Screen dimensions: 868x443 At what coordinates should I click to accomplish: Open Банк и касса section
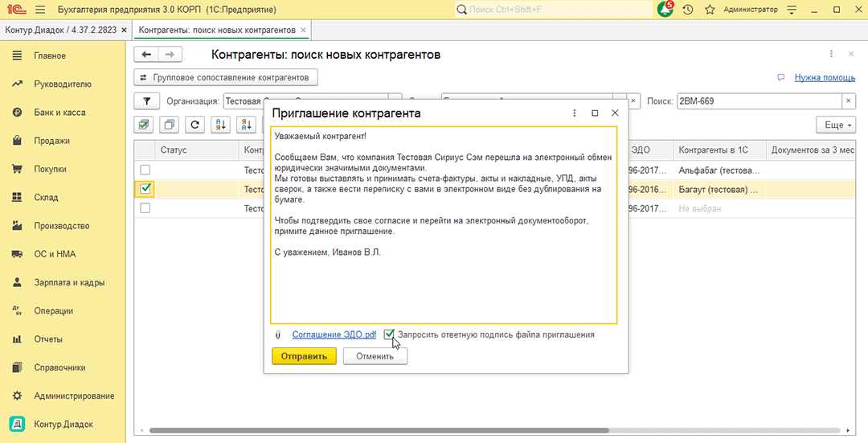click(59, 113)
